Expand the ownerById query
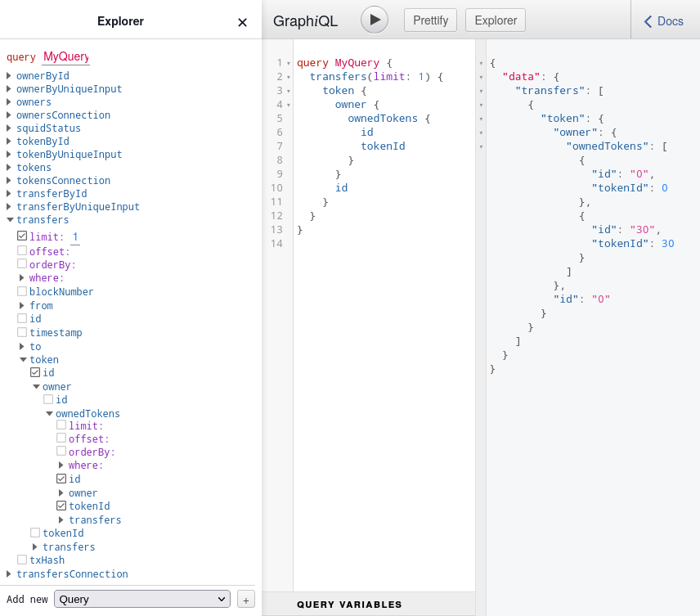The width and height of the screenshot is (700, 616). click(x=8, y=75)
